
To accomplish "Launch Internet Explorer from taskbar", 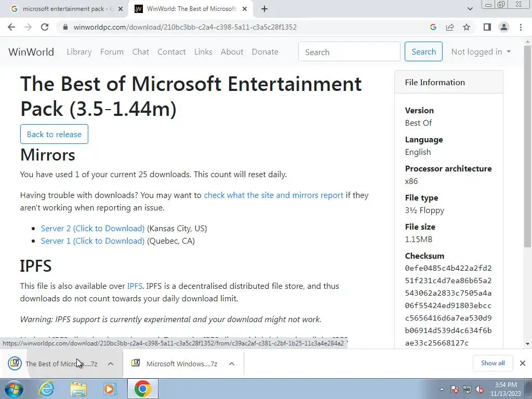I will (46, 389).
